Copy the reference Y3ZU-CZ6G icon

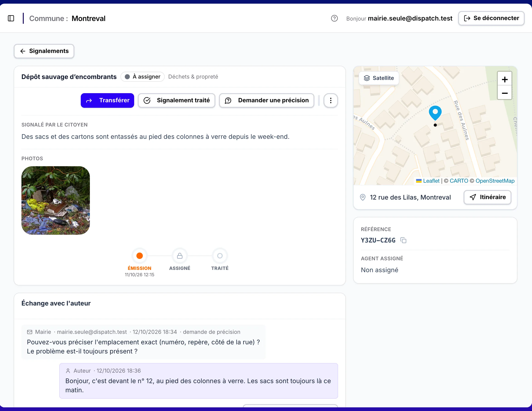click(x=403, y=240)
